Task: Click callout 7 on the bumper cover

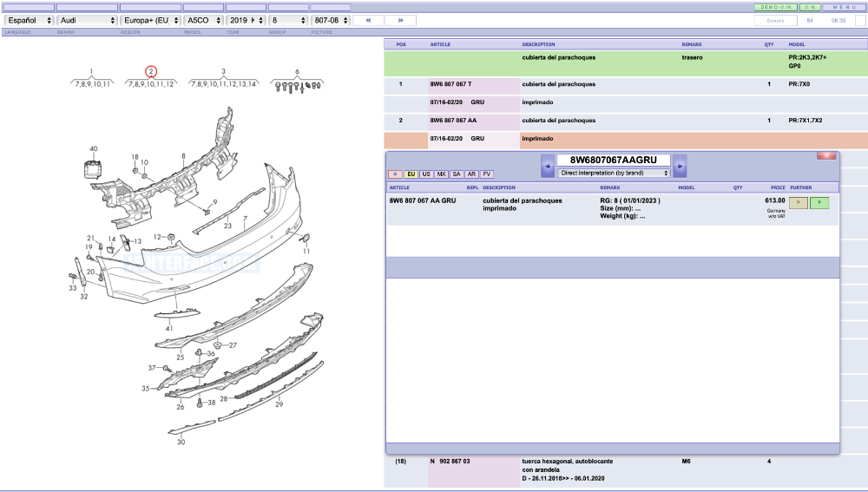Action: (x=246, y=220)
